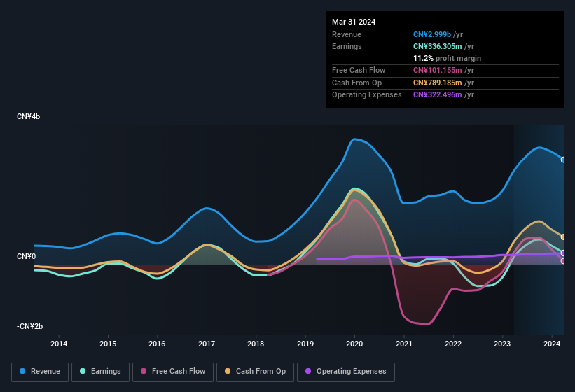Click the -CN¥2b y-axis label

(29, 326)
